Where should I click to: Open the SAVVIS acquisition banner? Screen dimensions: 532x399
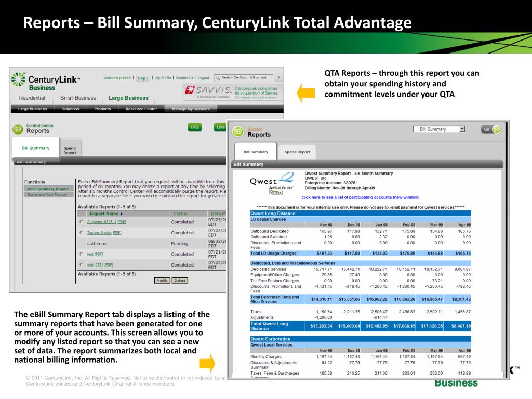pyautogui.click(x=233, y=91)
